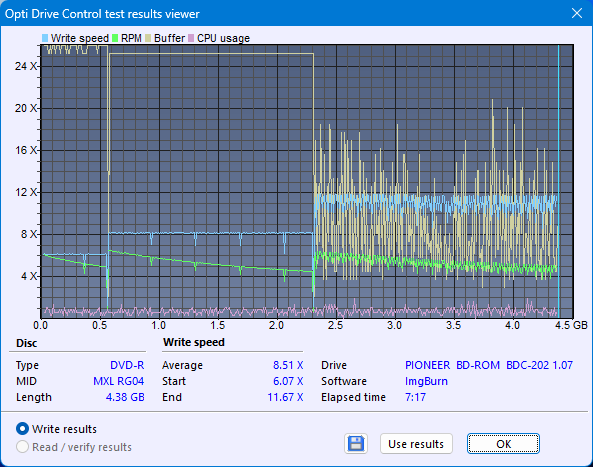Click the 7:17 elapsed time value
Image resolution: width=593 pixels, height=467 pixels.
(x=415, y=397)
